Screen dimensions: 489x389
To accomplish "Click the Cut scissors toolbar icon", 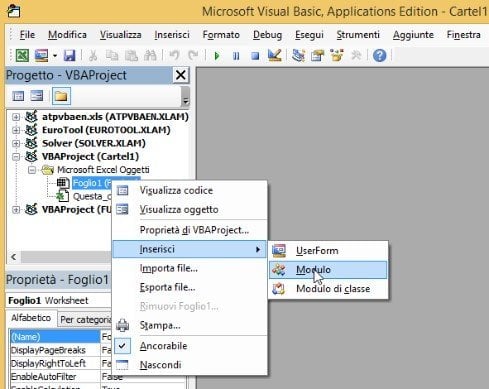I will (93, 55).
